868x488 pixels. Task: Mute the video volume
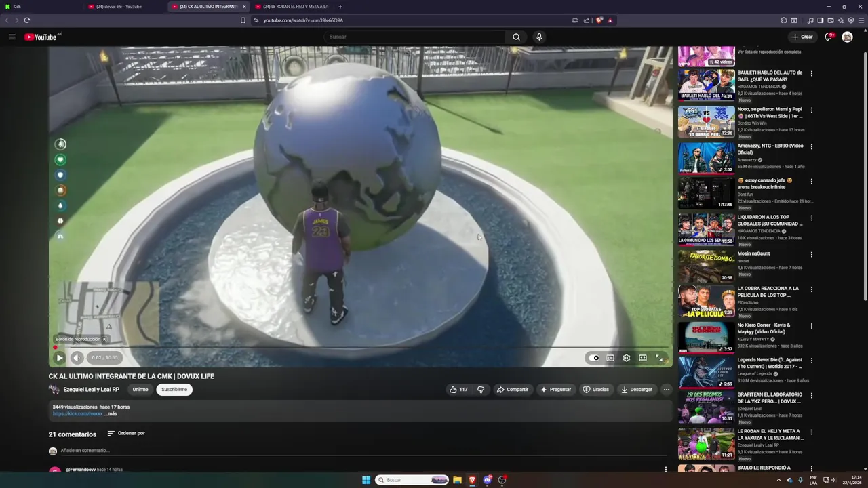pyautogui.click(x=77, y=358)
